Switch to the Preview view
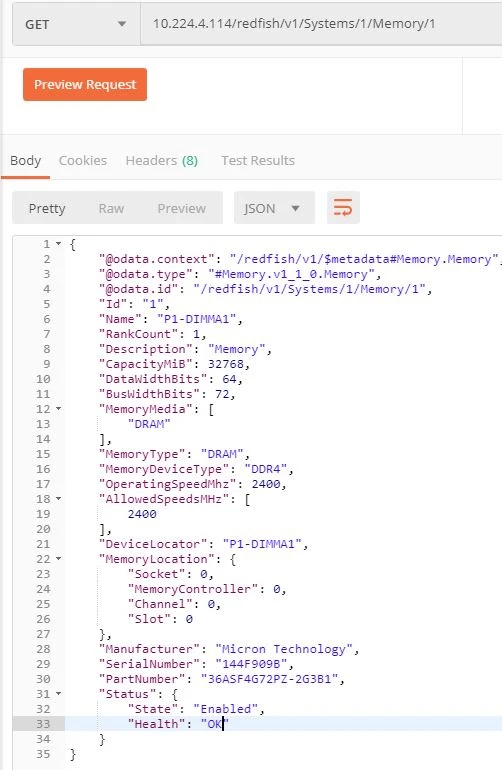This screenshot has width=502, height=770. click(181, 208)
